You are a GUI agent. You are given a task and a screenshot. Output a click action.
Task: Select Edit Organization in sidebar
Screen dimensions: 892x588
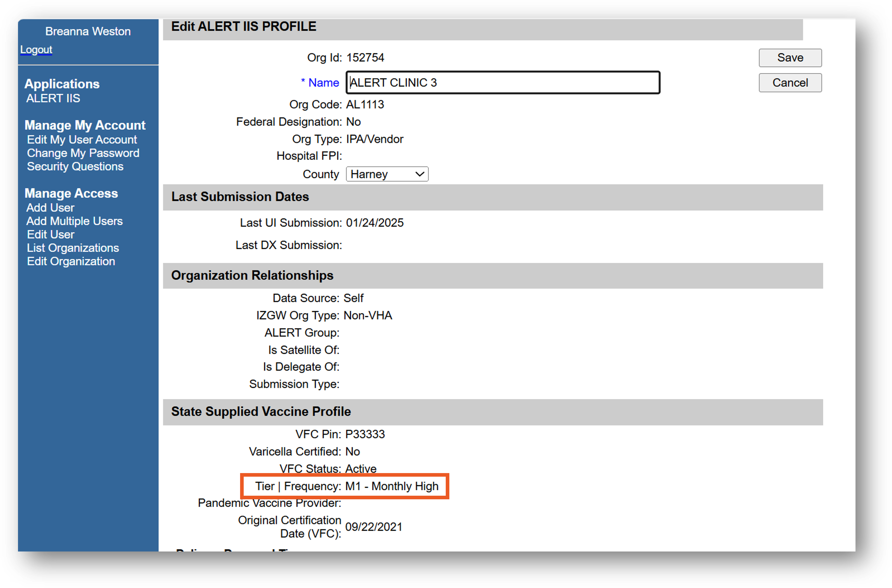[71, 261]
